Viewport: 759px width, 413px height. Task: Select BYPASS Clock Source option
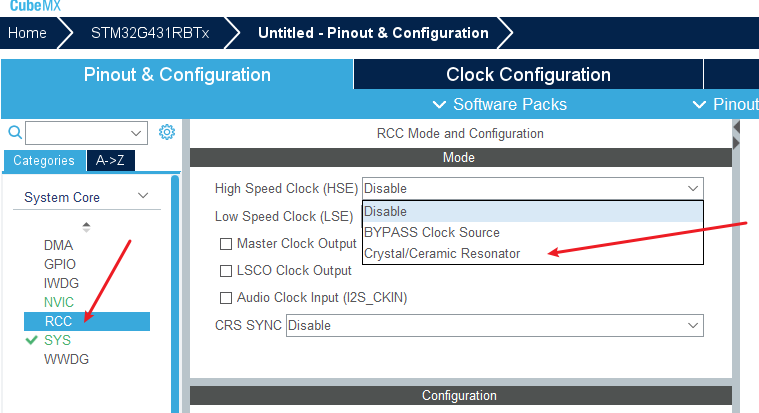(x=532, y=232)
